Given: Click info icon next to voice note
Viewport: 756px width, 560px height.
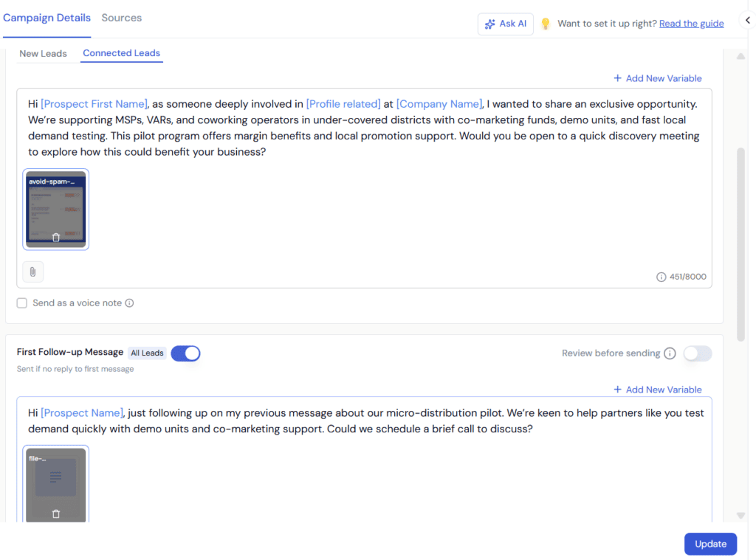Looking at the screenshot, I should [x=130, y=303].
